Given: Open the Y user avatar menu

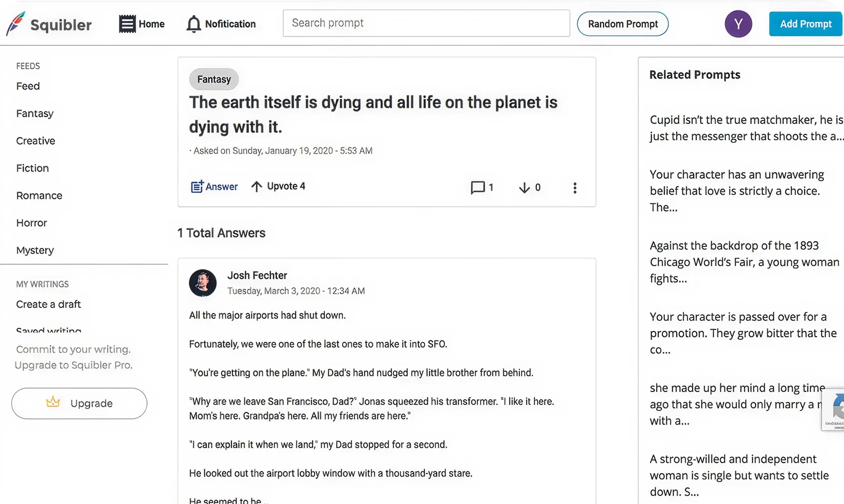Looking at the screenshot, I should tap(738, 24).
